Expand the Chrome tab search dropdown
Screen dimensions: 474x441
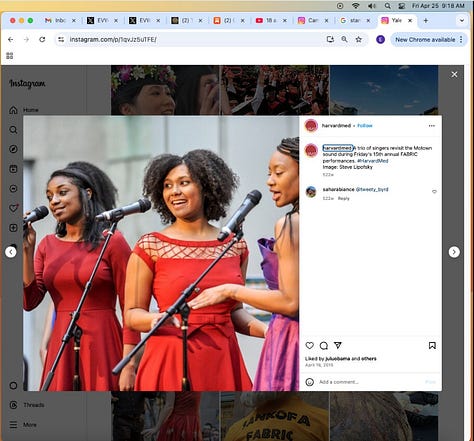(462, 21)
